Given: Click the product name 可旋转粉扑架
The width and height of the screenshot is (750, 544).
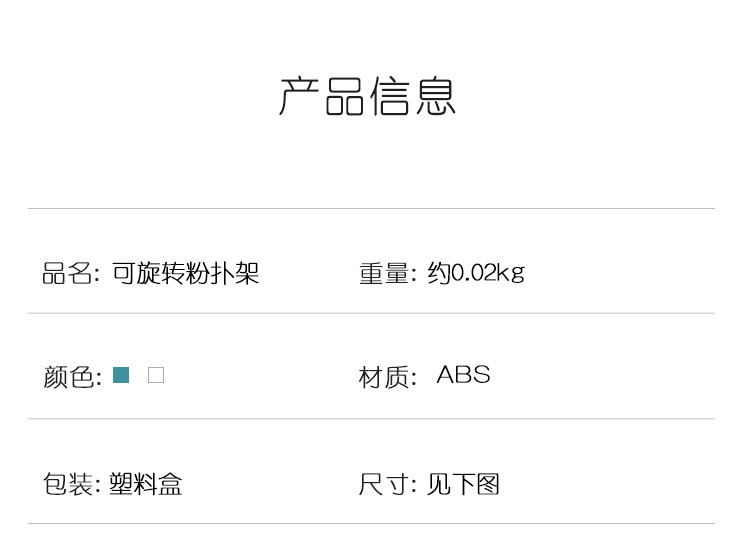Looking at the screenshot, I should click(x=186, y=273).
